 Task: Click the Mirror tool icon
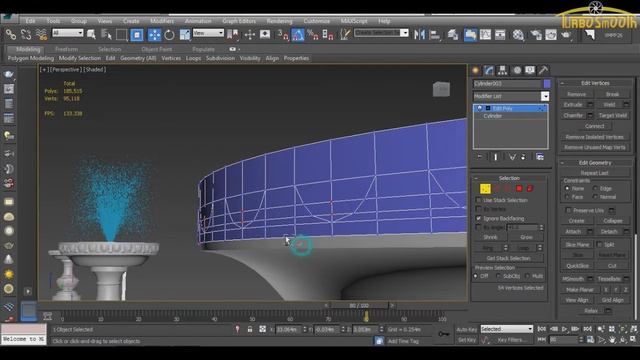[x=419, y=35]
